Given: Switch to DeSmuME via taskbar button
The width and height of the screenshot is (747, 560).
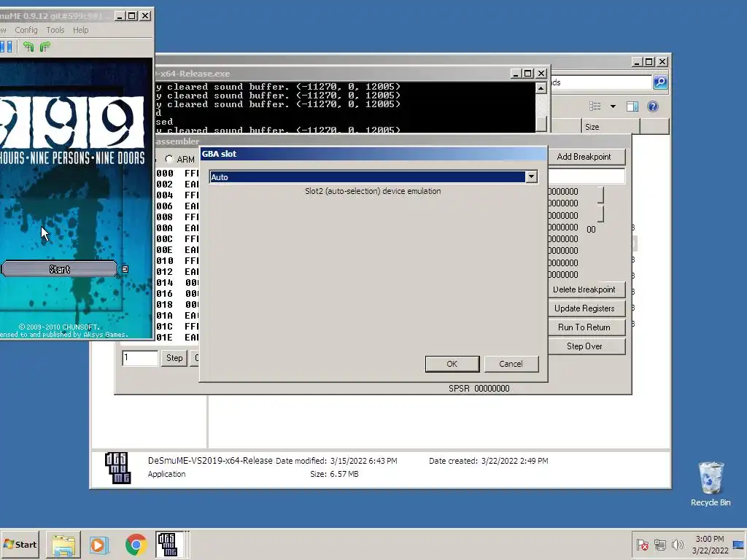Looking at the screenshot, I should (x=171, y=545).
